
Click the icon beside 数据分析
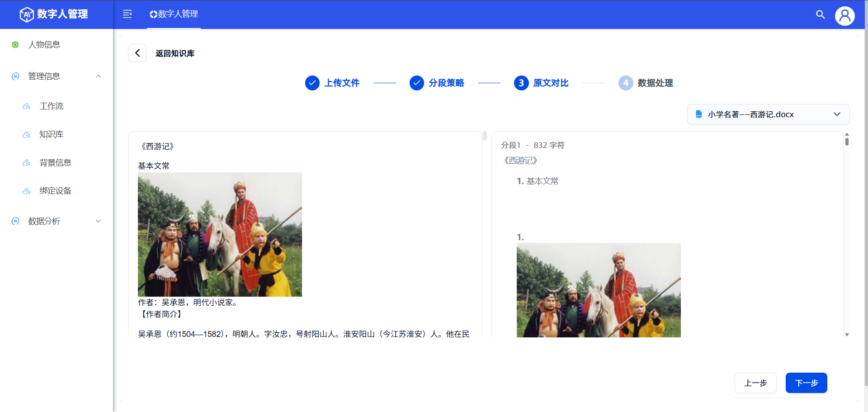point(15,221)
